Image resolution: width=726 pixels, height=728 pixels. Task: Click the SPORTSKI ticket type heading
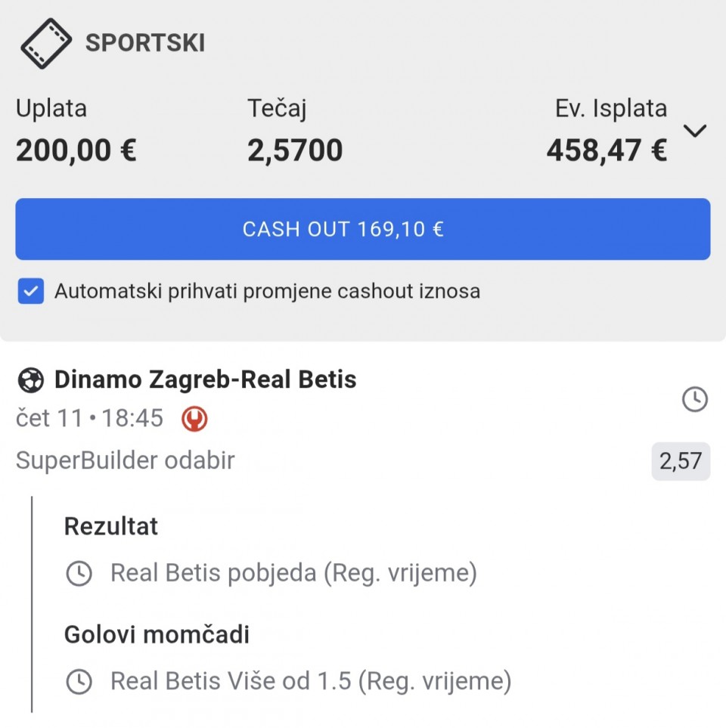(144, 43)
